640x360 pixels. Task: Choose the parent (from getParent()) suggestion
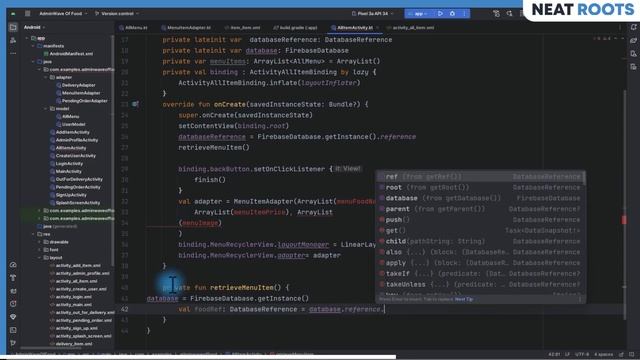pos(481,209)
